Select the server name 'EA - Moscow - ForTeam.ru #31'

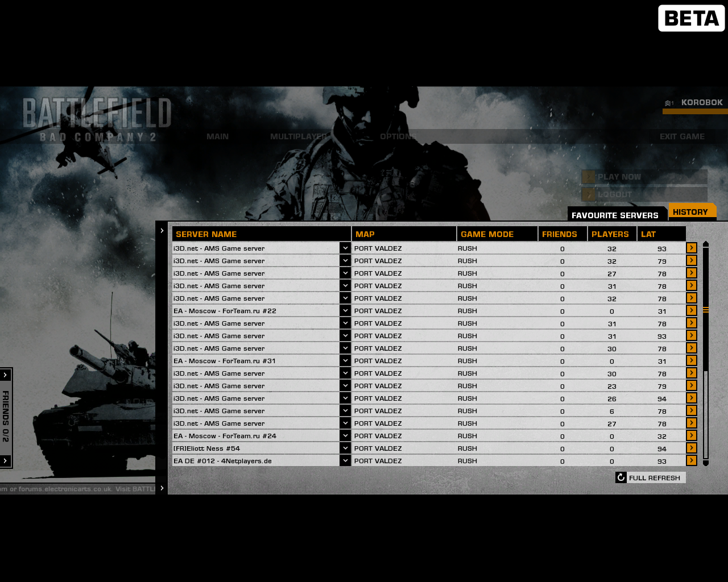pos(225,361)
